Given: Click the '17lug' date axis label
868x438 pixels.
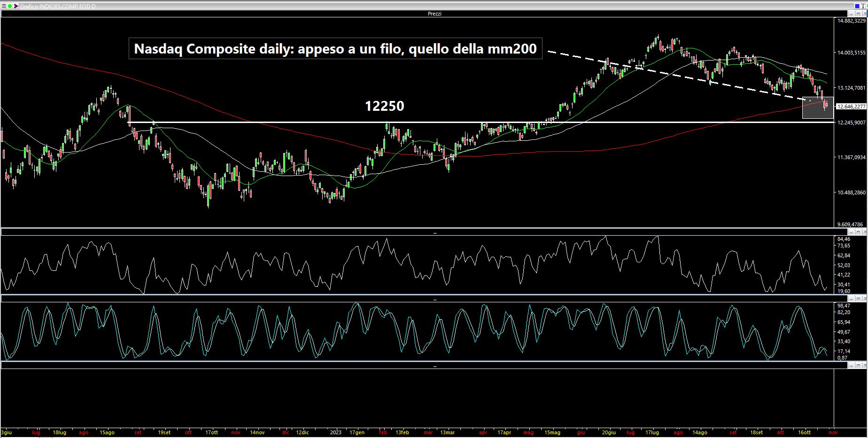Looking at the screenshot, I should tap(652, 432).
